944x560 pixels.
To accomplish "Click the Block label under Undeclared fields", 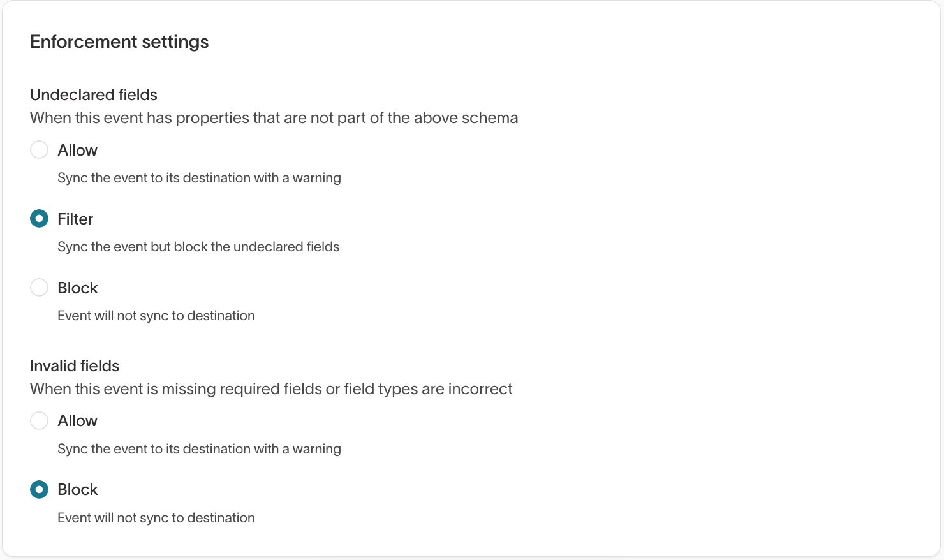I will click(77, 288).
